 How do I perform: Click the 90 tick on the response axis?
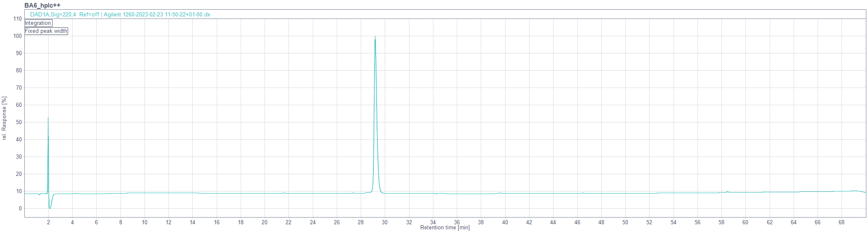tap(19, 53)
